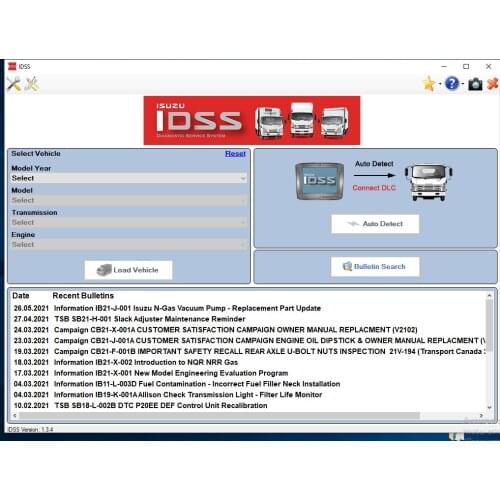Click the Load Vehicle button
The image size is (500, 500).
tap(129, 270)
